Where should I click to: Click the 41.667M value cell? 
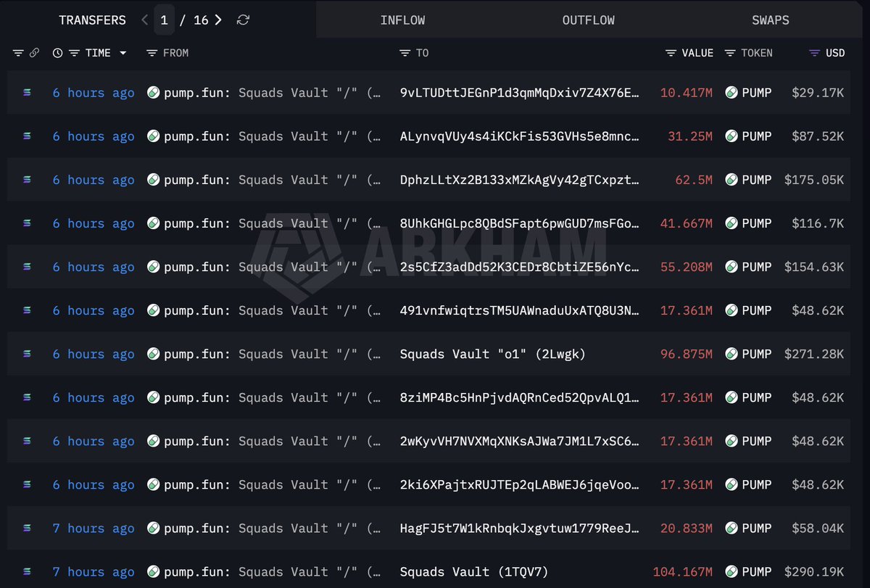tap(687, 223)
